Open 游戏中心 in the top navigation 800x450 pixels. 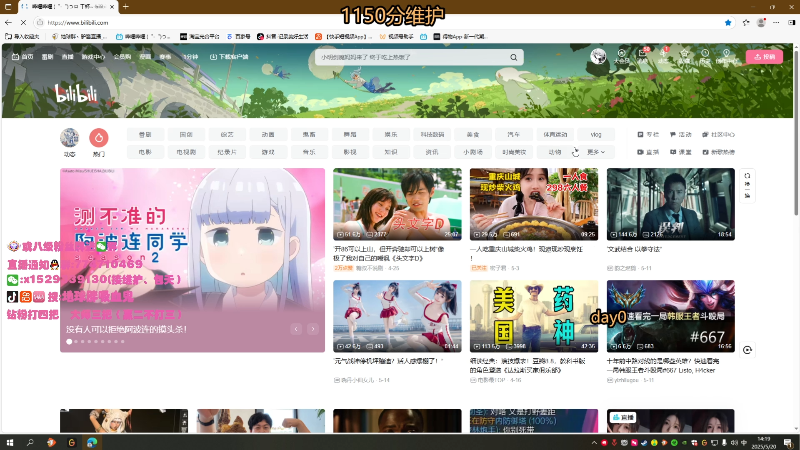point(93,57)
